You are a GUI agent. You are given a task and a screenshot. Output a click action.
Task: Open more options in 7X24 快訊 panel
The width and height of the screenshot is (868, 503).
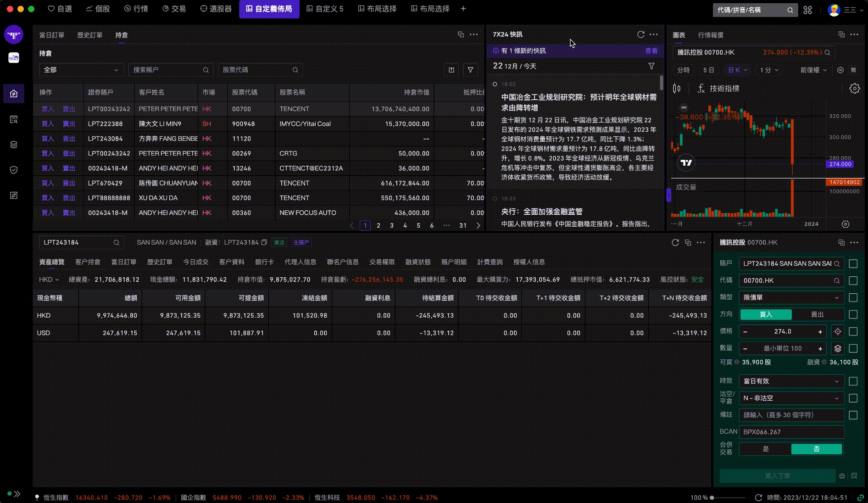654,34
